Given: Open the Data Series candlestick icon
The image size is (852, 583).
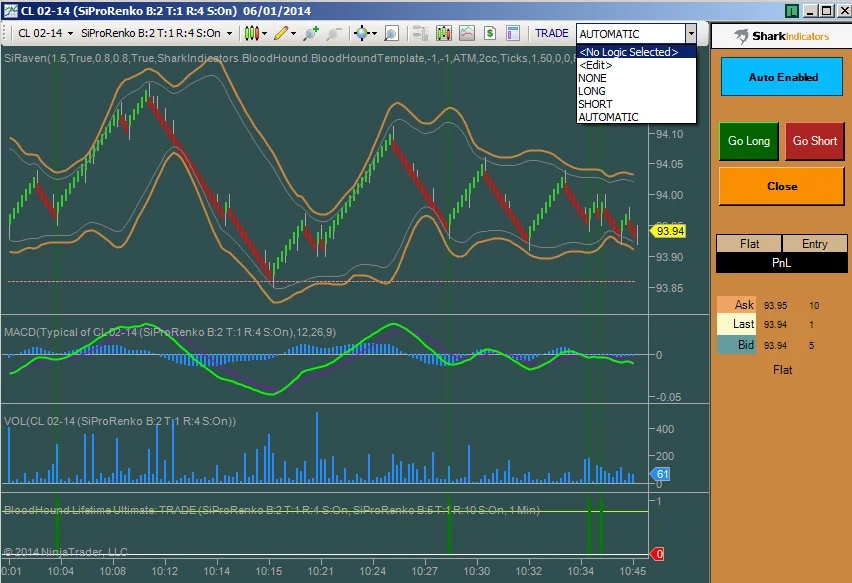Looking at the screenshot, I should (x=443, y=33).
